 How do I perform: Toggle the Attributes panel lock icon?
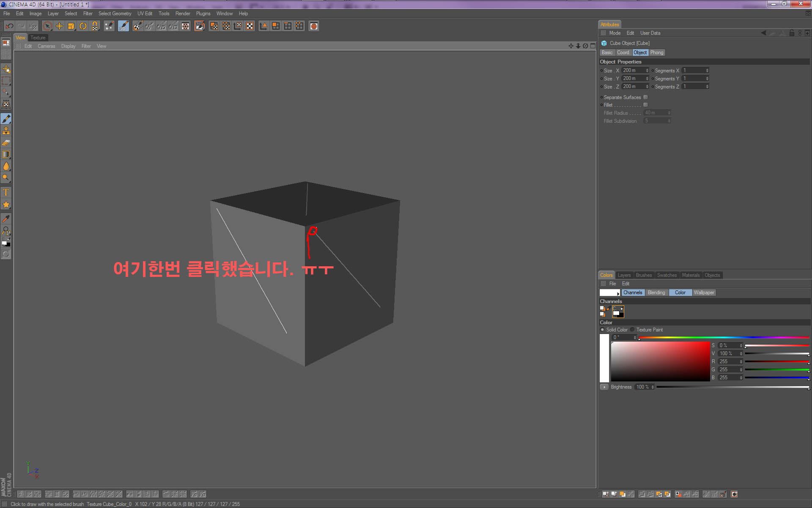tap(792, 33)
